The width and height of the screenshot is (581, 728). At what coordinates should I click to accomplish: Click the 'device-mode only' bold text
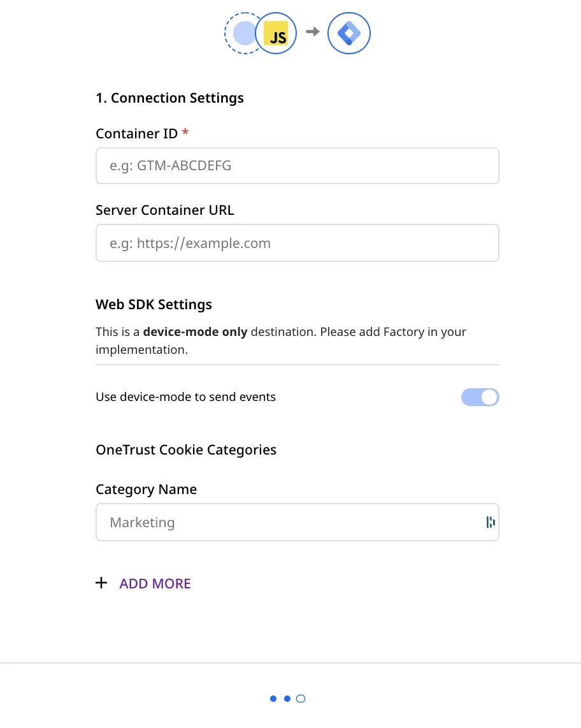point(196,332)
